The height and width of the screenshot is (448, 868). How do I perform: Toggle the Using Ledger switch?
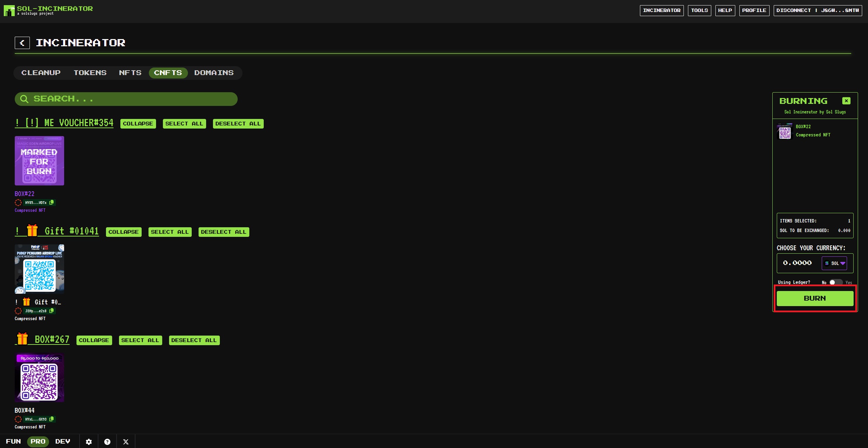835,282
